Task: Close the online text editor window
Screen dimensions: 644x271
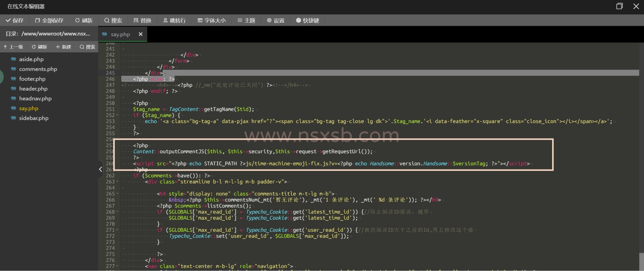Action: (636, 6)
